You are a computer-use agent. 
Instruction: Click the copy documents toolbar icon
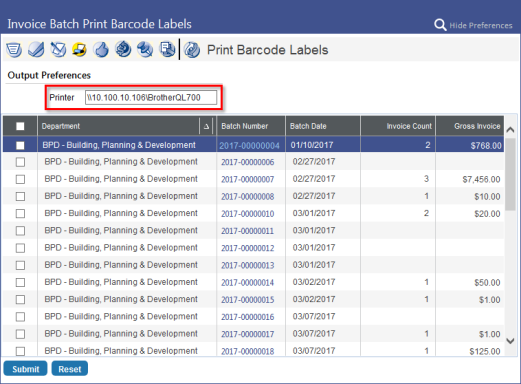(167, 50)
